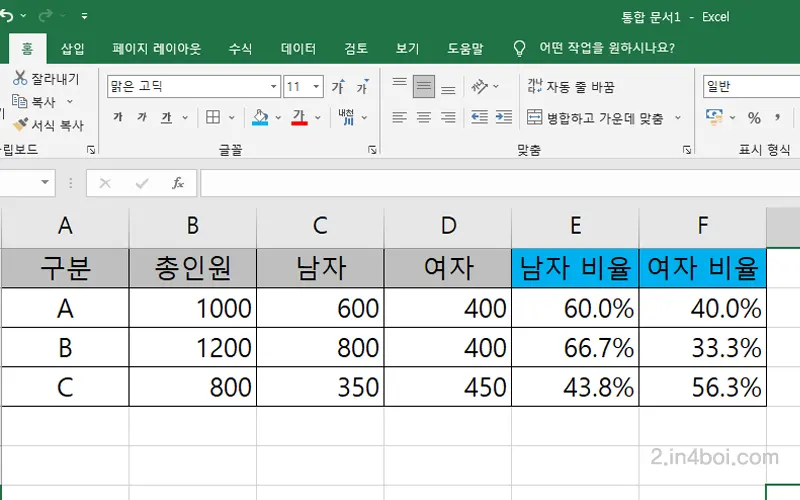Click the 서식 복사 format painter
This screenshot has width=800, height=500.
tap(48, 125)
